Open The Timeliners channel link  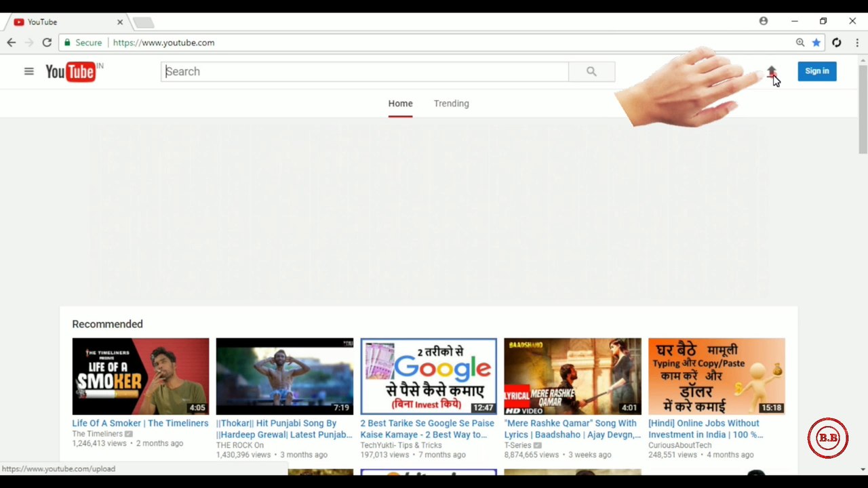tap(98, 434)
